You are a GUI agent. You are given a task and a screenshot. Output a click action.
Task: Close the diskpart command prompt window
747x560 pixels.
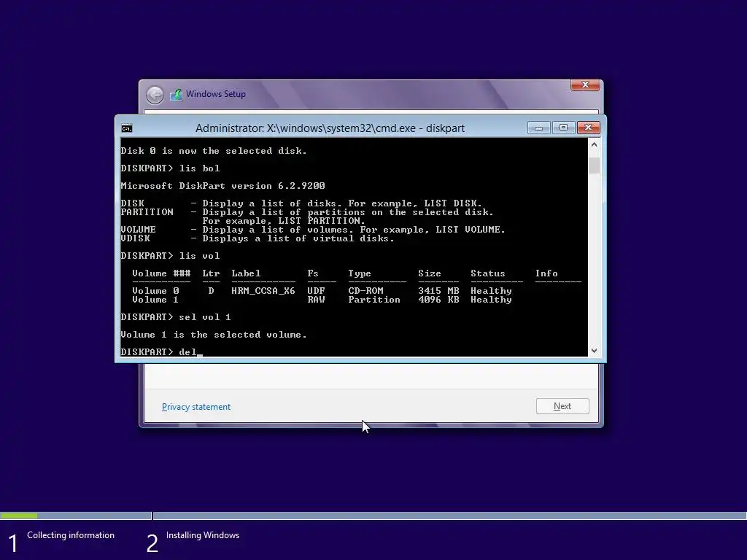point(589,128)
